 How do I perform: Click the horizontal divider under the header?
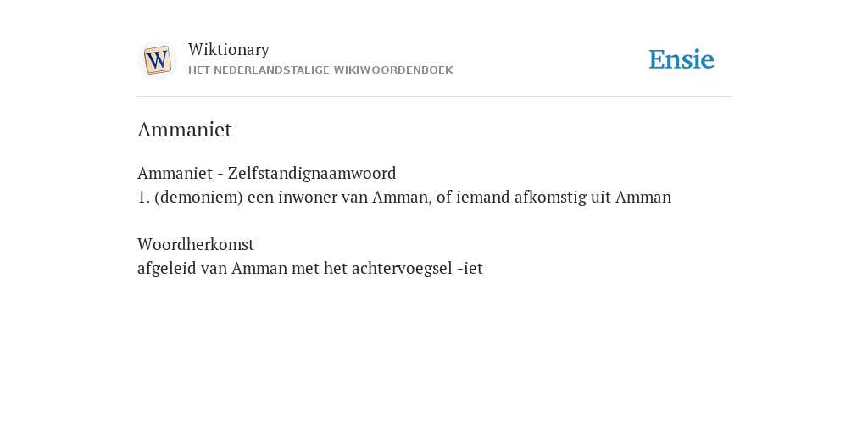click(434, 97)
